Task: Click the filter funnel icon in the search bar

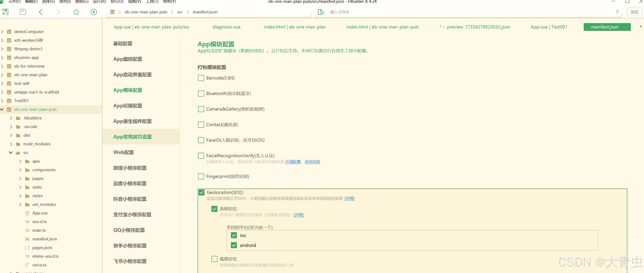Action: 617,12
